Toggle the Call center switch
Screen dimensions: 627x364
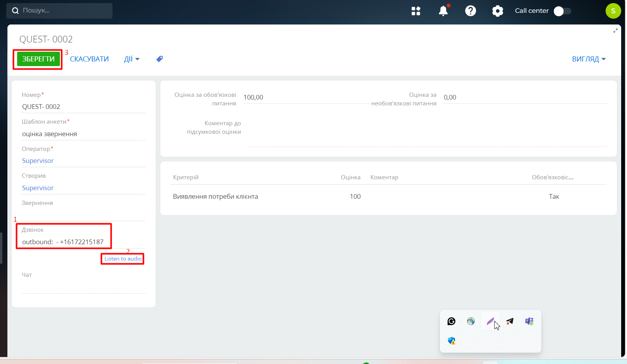(562, 11)
